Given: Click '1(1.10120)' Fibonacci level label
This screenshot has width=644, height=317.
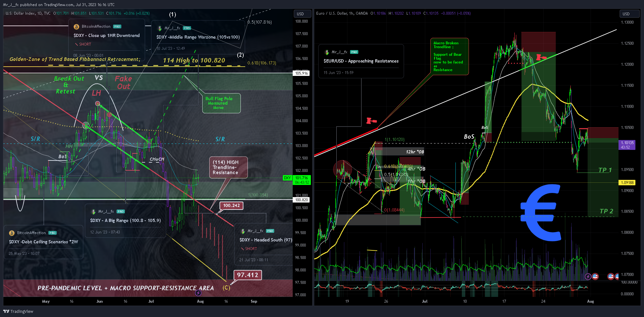Looking at the screenshot, I should tap(394, 140).
